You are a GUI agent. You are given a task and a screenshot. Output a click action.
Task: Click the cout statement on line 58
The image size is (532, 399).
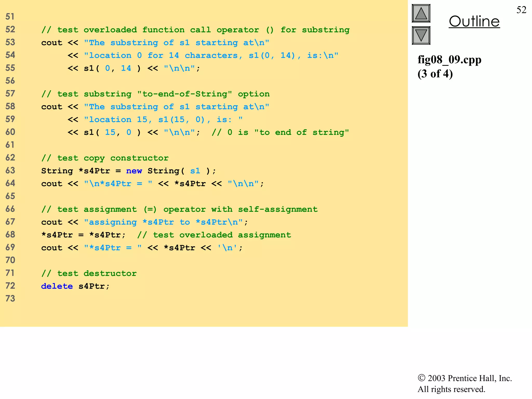[x=155, y=107]
